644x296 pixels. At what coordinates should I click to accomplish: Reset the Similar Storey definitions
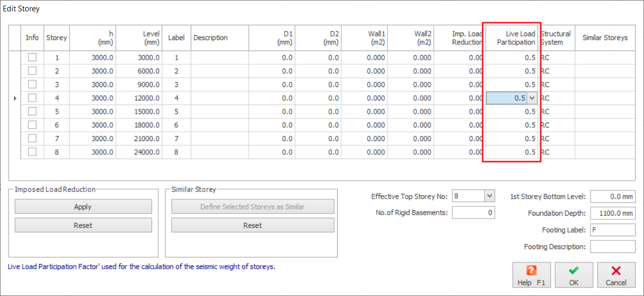click(252, 225)
